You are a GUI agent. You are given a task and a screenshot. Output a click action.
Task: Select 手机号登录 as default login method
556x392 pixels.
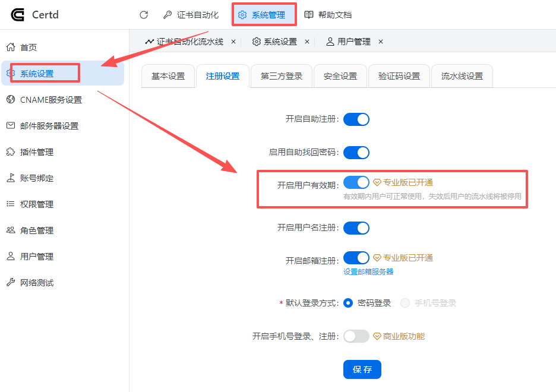click(405, 302)
